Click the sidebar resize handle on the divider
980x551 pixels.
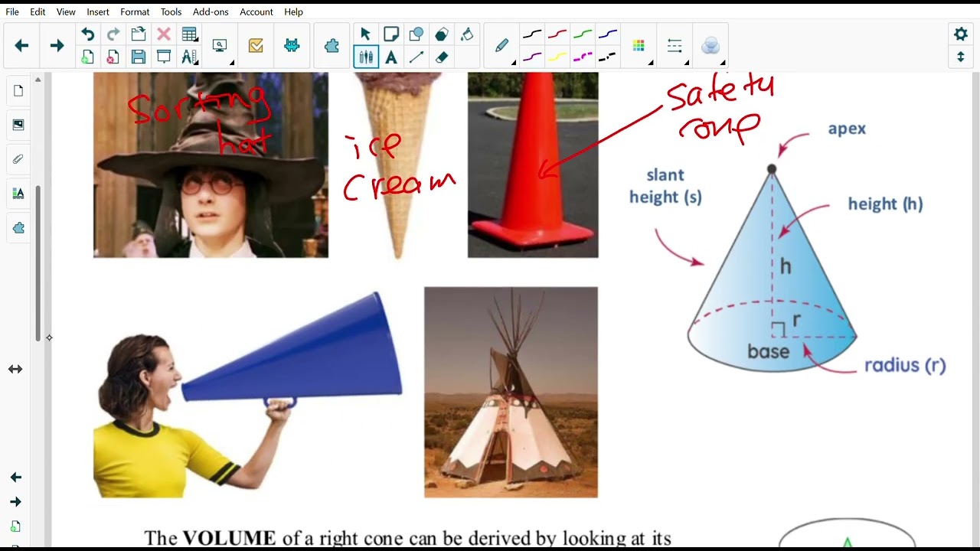point(49,337)
